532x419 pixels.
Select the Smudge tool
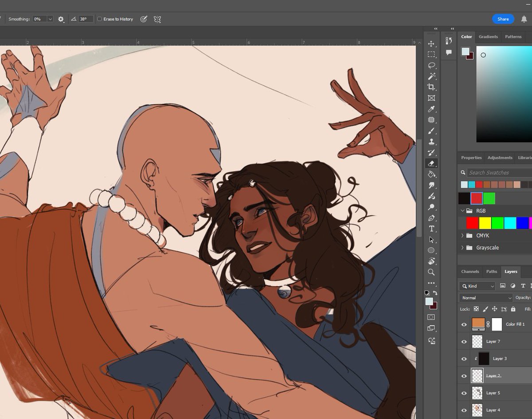coord(431,186)
